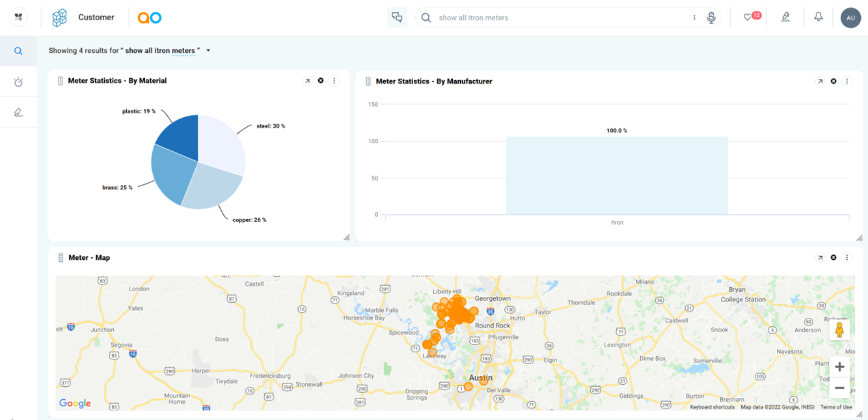
Task: Zoom in on the map
Action: click(x=839, y=367)
